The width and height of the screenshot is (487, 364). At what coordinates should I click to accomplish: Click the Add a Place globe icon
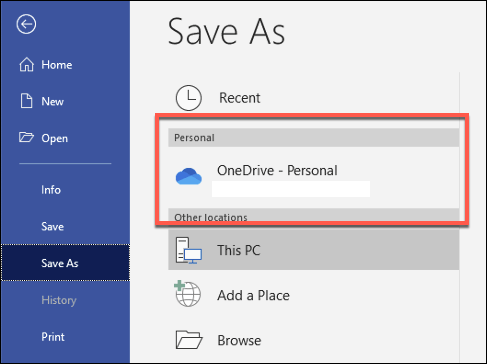tap(187, 293)
